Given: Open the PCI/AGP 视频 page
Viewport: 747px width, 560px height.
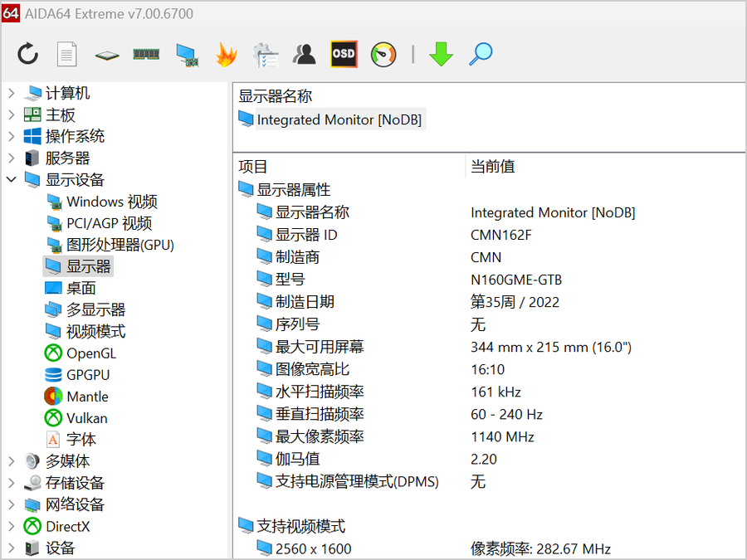Looking at the screenshot, I should click(x=109, y=223).
